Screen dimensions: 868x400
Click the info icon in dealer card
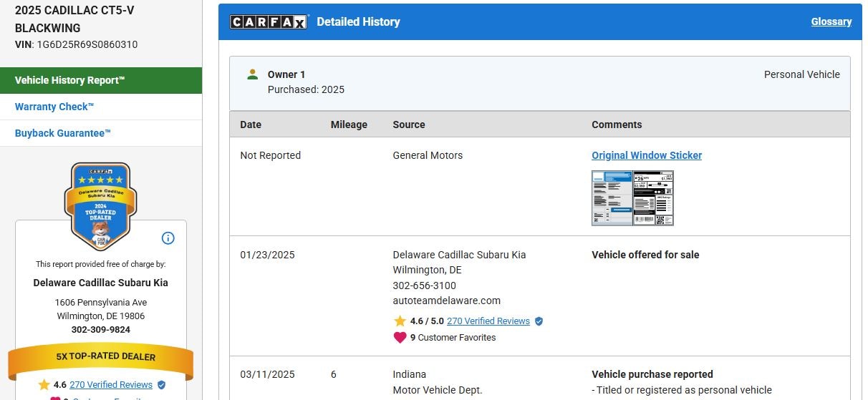coord(168,238)
